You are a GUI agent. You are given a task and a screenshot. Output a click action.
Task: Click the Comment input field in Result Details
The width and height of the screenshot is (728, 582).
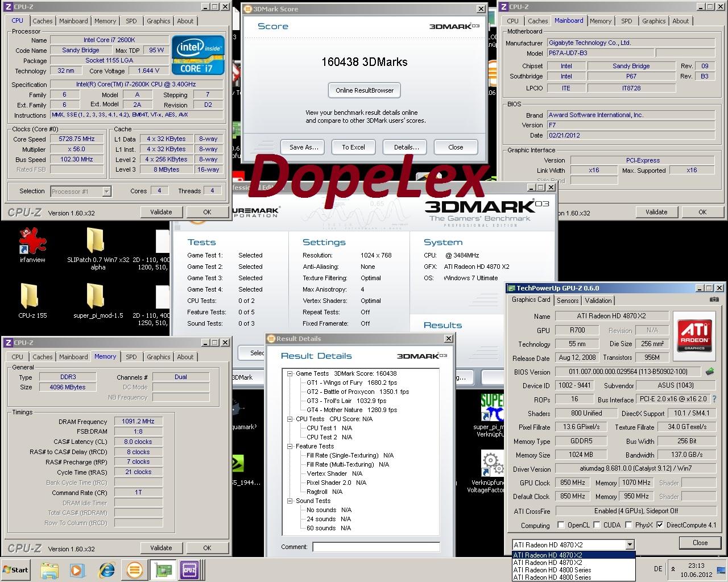[376, 547]
